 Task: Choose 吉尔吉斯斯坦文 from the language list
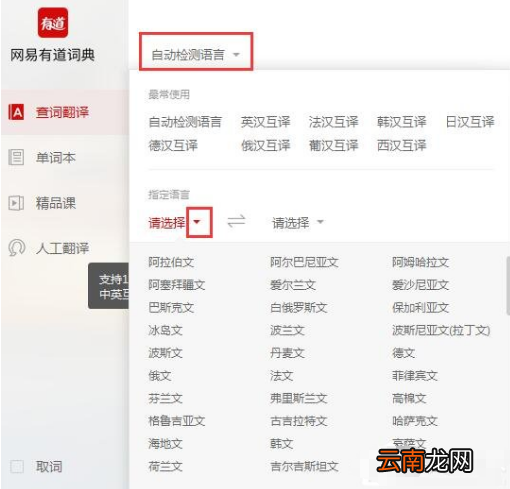304,466
